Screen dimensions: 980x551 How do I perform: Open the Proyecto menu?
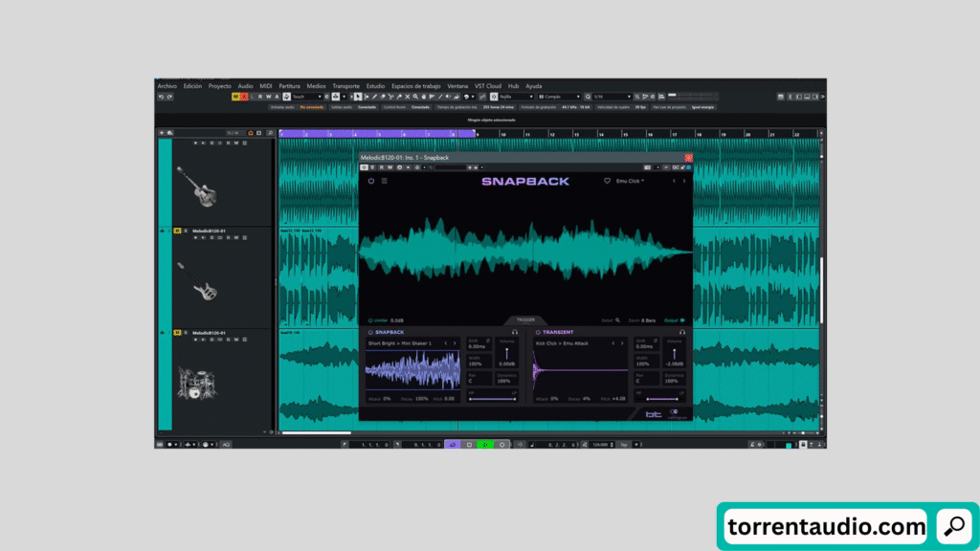point(219,86)
